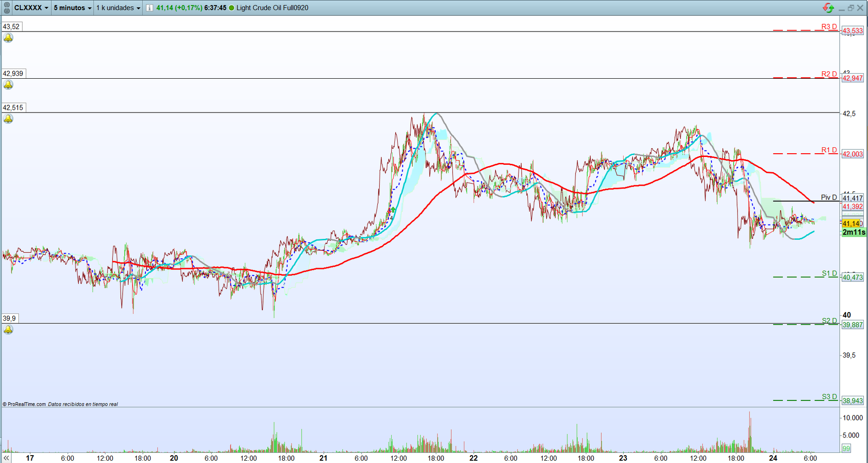Click the R1 D pivot label

click(829, 150)
